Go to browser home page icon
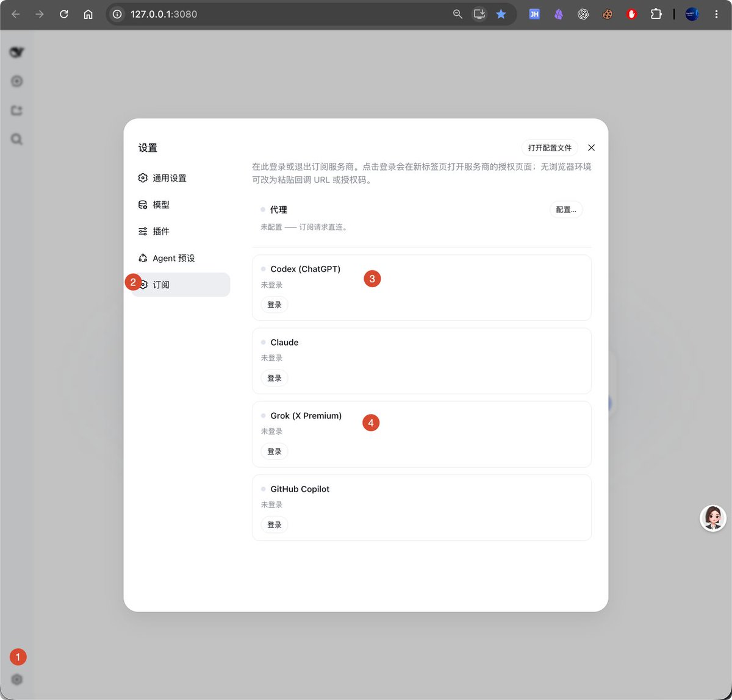Viewport: 732px width, 700px height. 88,14
